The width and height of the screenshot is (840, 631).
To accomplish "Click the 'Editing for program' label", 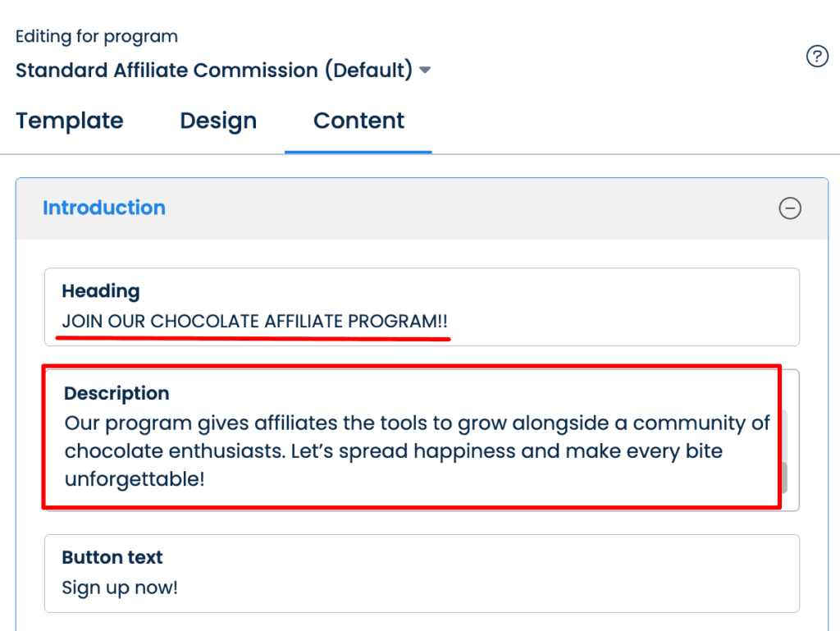I will pyautogui.click(x=97, y=37).
